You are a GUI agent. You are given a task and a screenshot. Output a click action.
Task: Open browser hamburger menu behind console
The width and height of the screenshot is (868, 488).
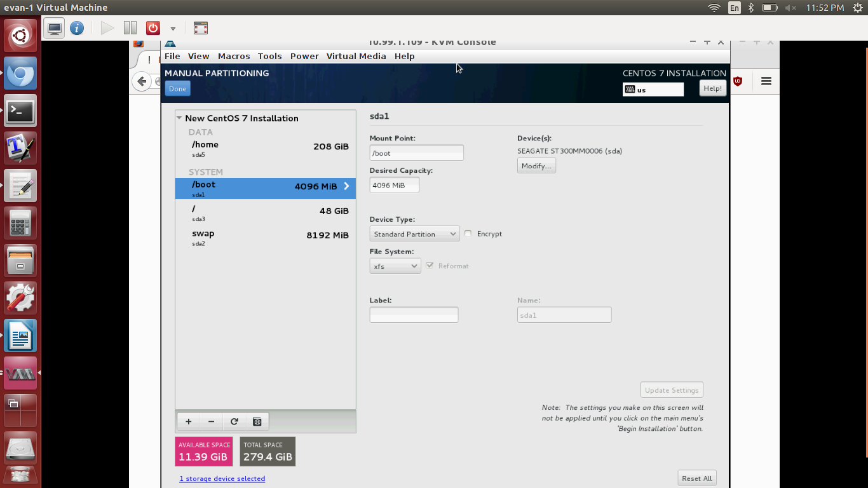pos(766,81)
